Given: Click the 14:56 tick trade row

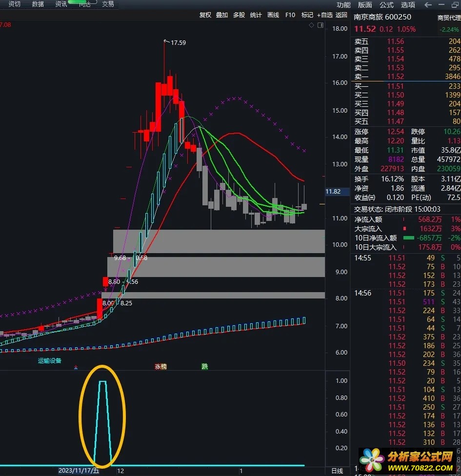Looking at the screenshot, I should coord(407,293).
